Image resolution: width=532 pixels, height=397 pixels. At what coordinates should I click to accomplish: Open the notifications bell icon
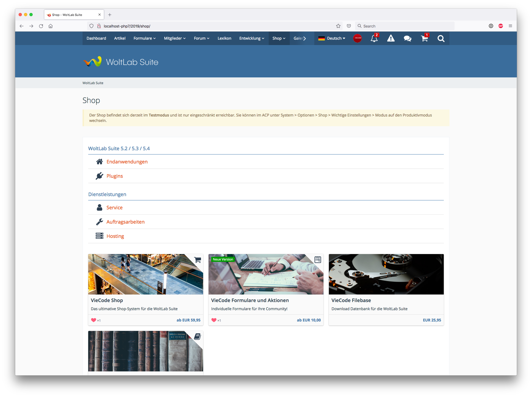(x=374, y=38)
